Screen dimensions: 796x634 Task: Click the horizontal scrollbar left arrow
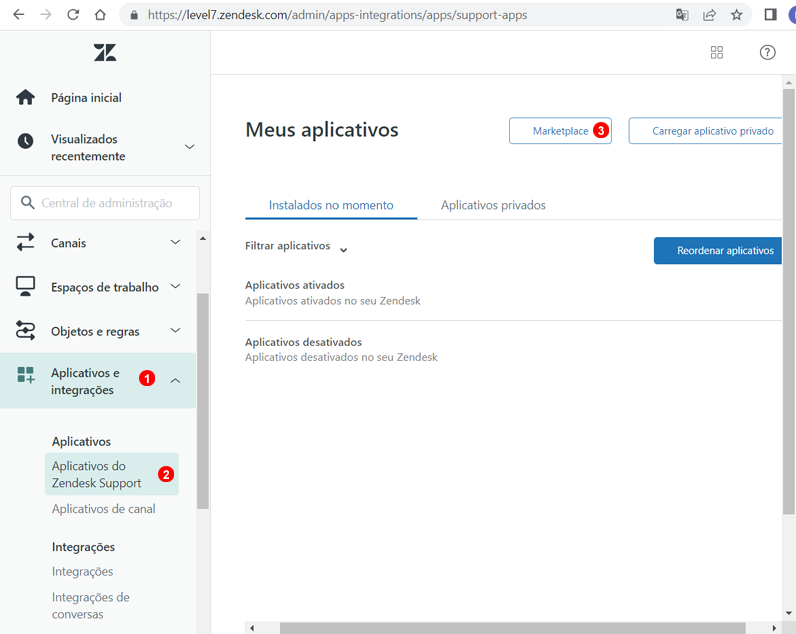252,628
